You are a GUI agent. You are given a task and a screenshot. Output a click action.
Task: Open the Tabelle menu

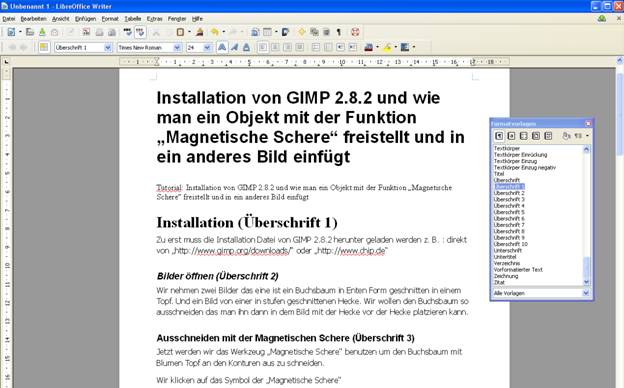133,19
